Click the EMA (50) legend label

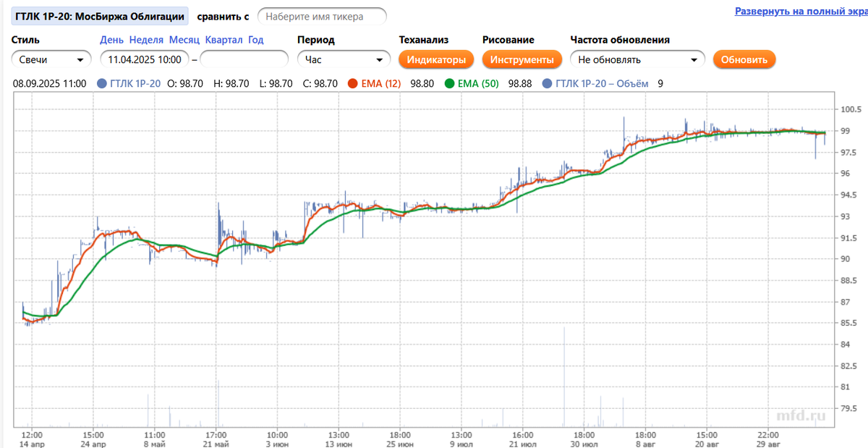click(x=478, y=84)
